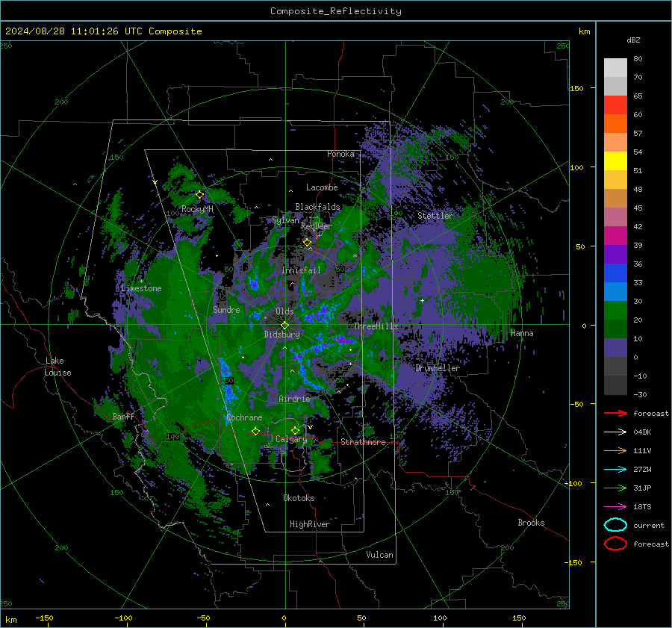Click the 27ZW legend label
672x628 pixels.
coord(642,470)
